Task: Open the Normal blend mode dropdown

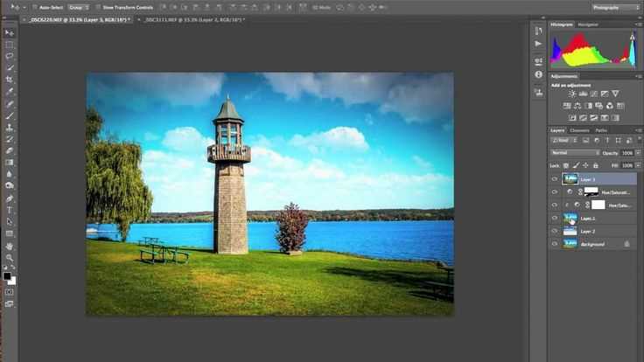Action: click(x=575, y=153)
